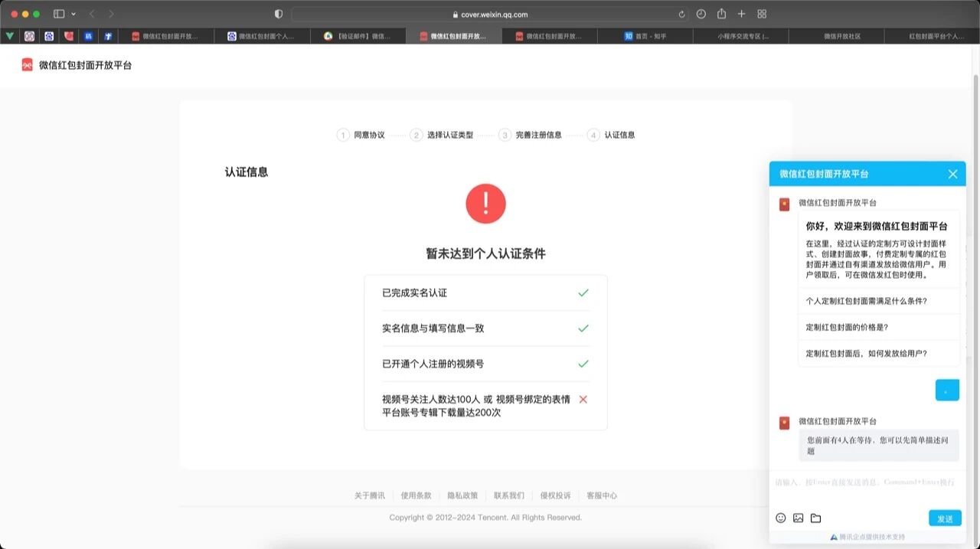Show the tab overview grid
Viewport: 980px width, 549px height.
click(x=762, y=14)
